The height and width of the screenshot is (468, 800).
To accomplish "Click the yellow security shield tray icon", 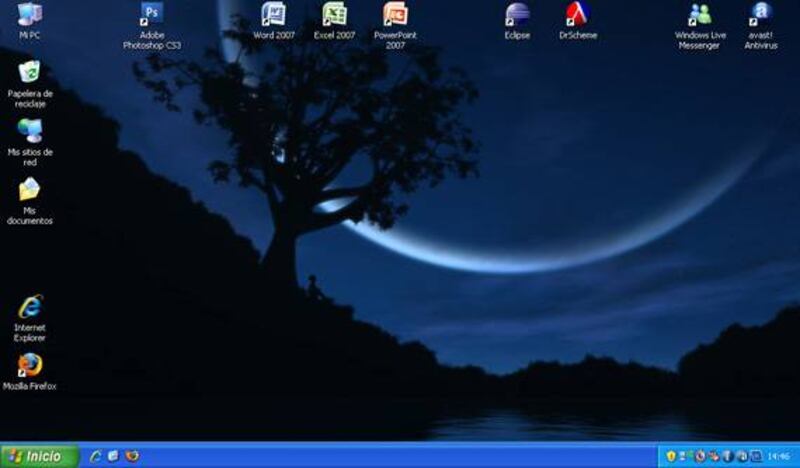I will [671, 456].
